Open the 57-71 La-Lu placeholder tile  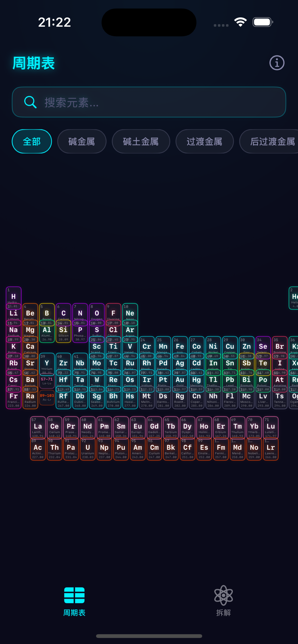[47, 381]
